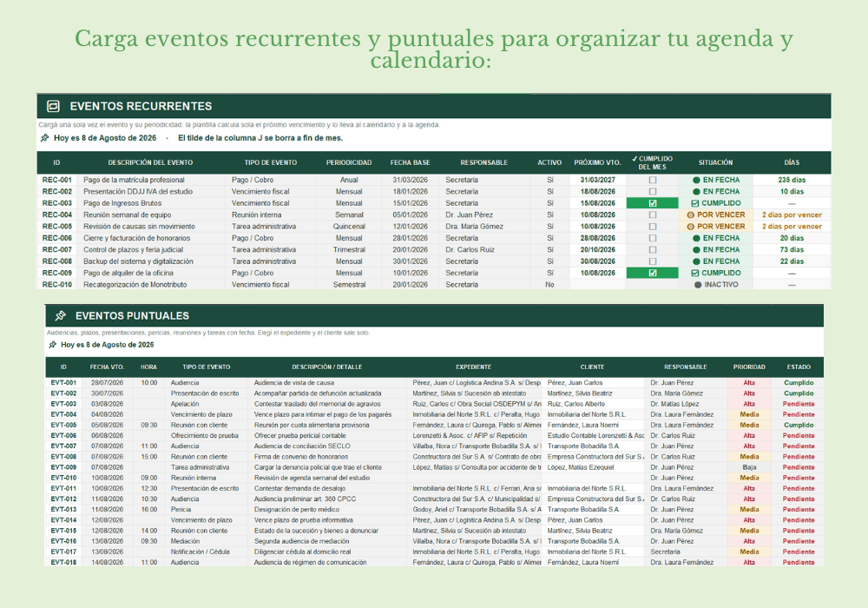Tick the cumplido checkbox for REC-006
Viewport: 868px width, 608px height.
pos(653,238)
